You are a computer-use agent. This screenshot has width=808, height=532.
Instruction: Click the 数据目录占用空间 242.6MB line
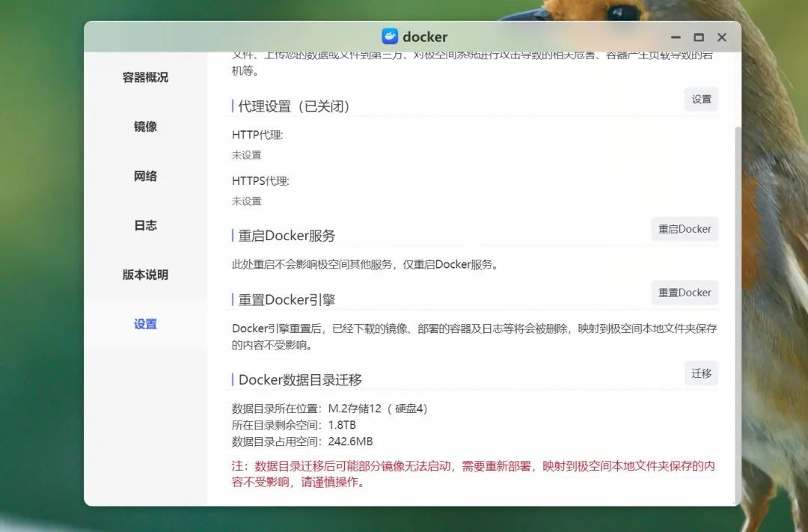pos(302,441)
